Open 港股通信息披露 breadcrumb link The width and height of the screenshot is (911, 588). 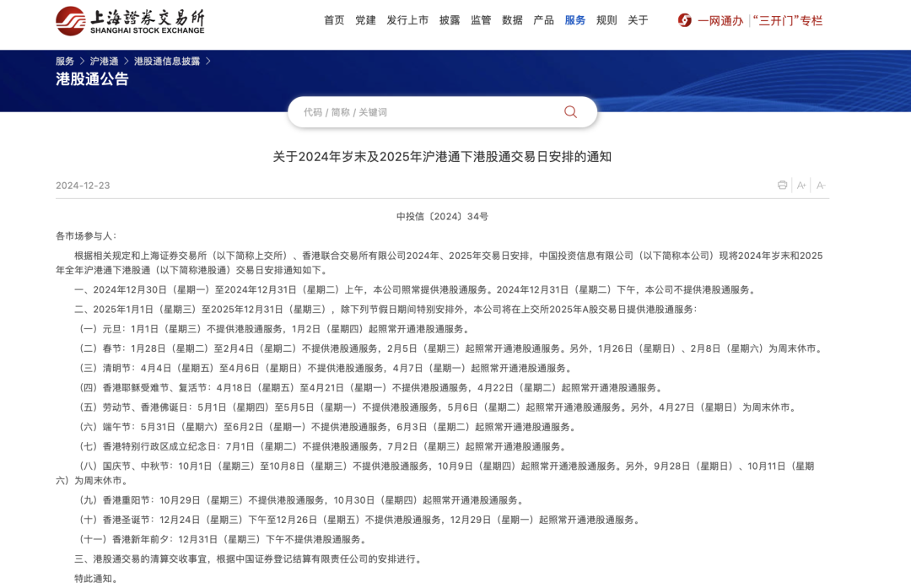coord(167,62)
